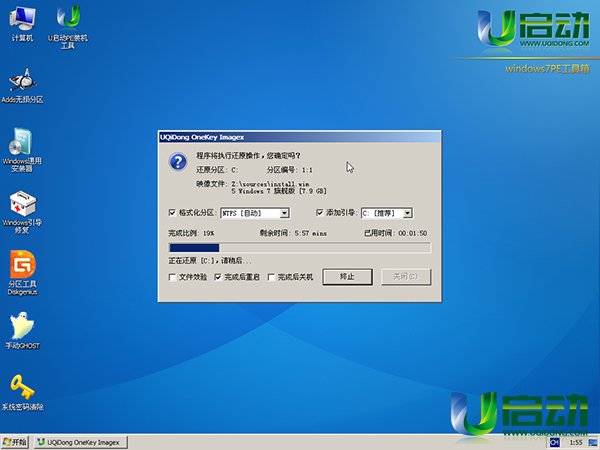The width and height of the screenshot is (600, 450).
Task: Enable the 文件效验 checkbox
Action: click(172, 277)
